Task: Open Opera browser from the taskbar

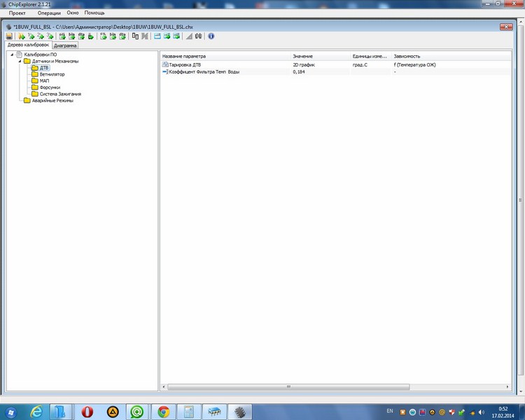Action: pos(87,412)
